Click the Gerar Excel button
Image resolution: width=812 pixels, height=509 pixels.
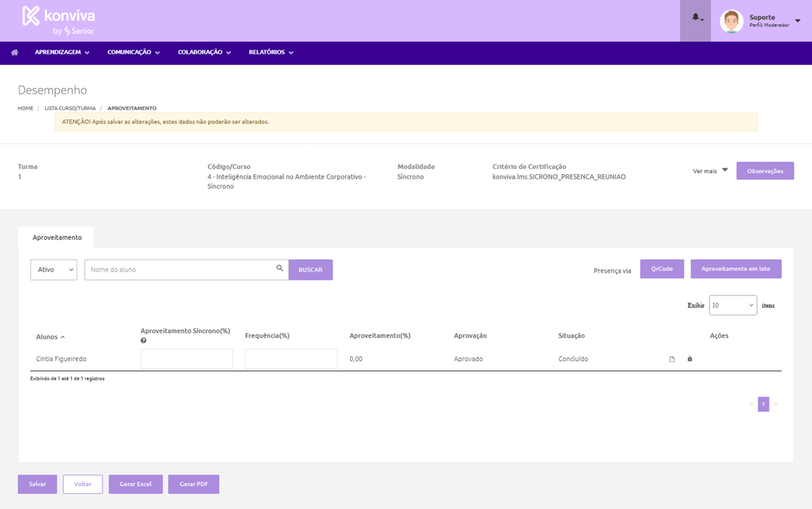click(135, 484)
